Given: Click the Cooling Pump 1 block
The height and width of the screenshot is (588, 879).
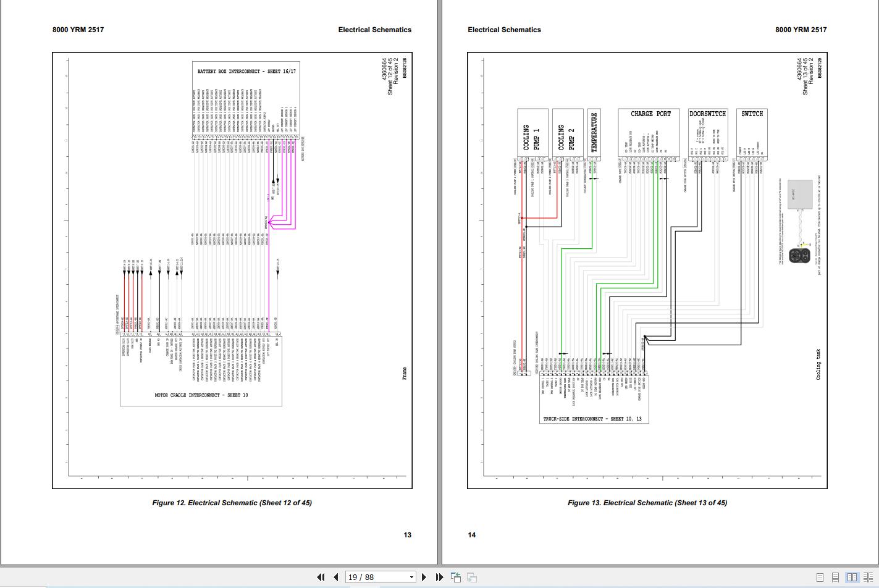Looking at the screenshot, I should (532, 134).
